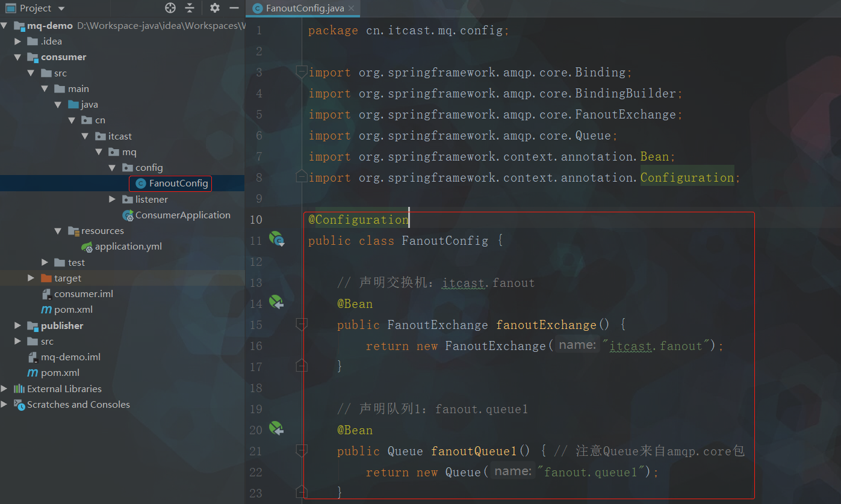Click the @Bean annotation on line 20
Viewport: 841px width, 504px height.
[355, 430]
